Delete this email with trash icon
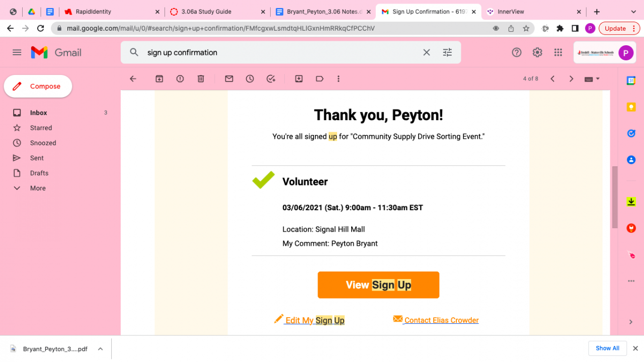644x362 pixels. click(201, 79)
